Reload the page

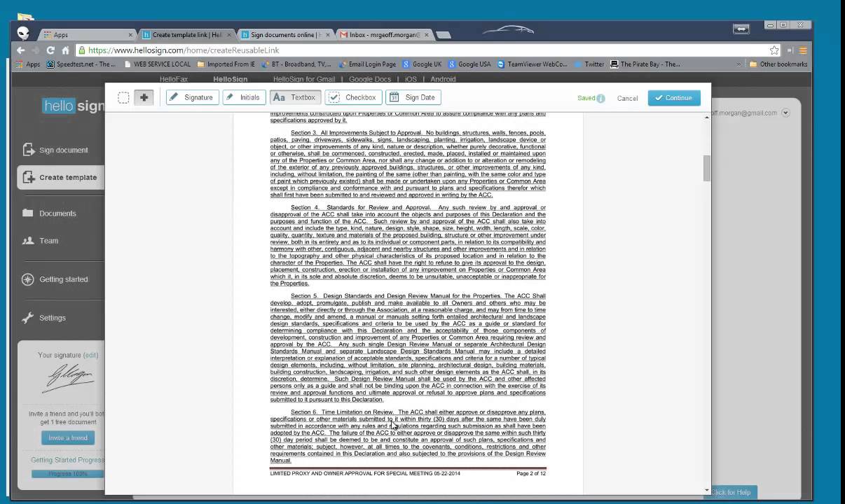coord(50,50)
